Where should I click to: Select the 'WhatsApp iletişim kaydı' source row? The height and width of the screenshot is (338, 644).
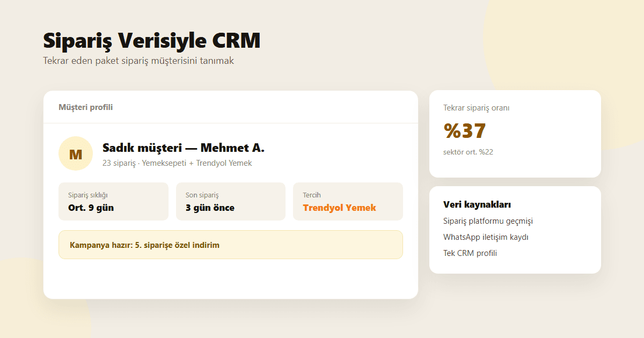(486, 237)
